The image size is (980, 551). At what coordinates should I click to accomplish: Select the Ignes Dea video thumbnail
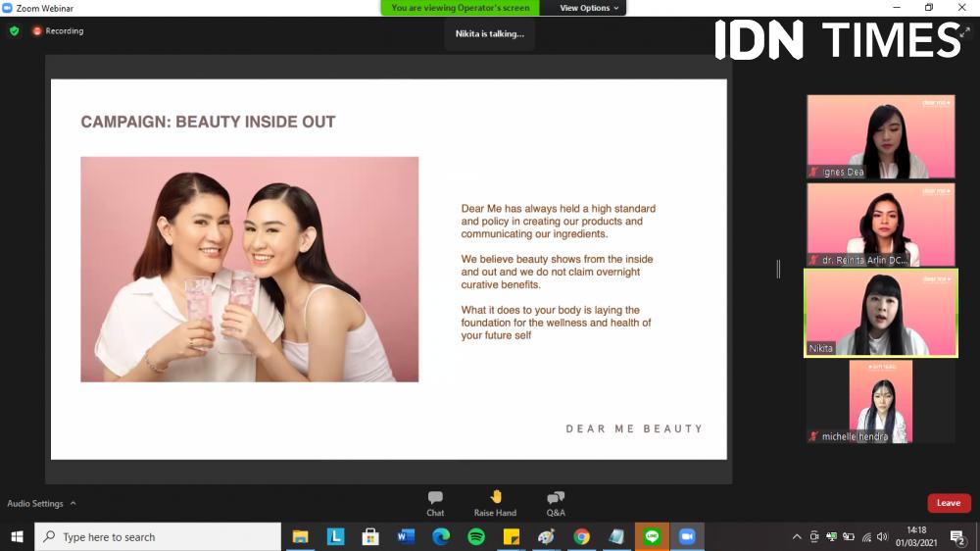(x=881, y=136)
